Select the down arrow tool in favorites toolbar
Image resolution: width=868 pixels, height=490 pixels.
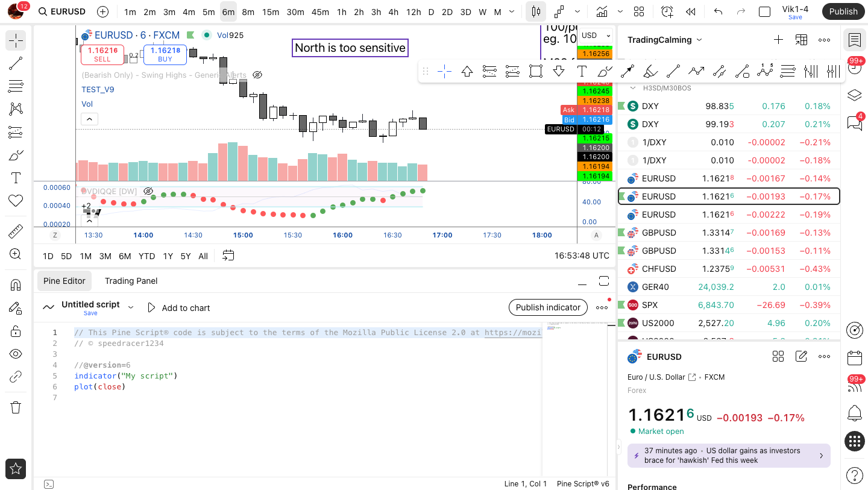(x=559, y=71)
